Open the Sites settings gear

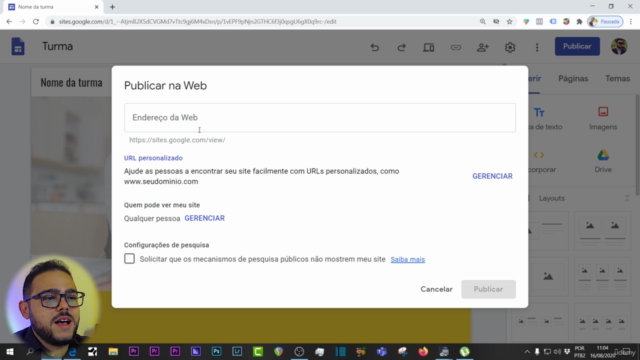[x=510, y=47]
